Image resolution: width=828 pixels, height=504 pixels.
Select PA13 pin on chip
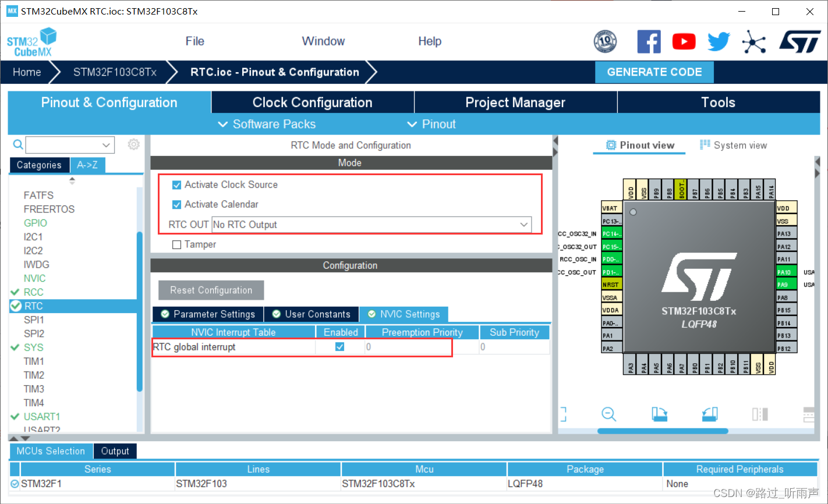[787, 233]
